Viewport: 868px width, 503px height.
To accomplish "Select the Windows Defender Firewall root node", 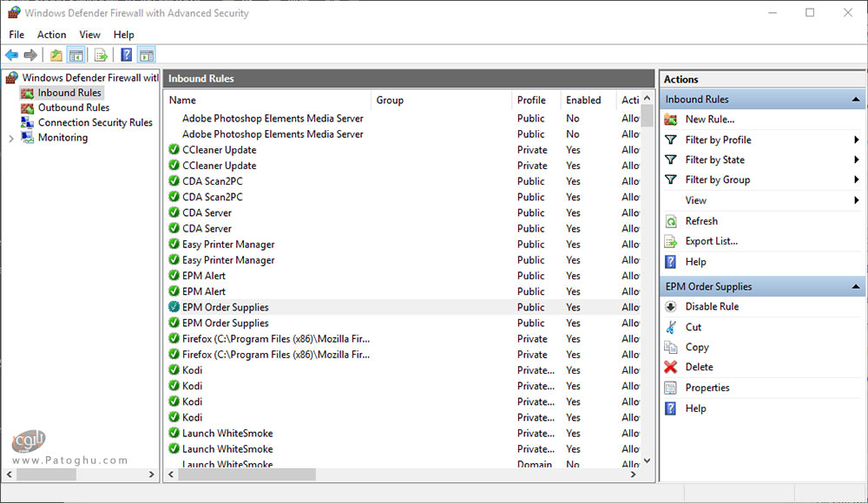I will click(x=90, y=77).
